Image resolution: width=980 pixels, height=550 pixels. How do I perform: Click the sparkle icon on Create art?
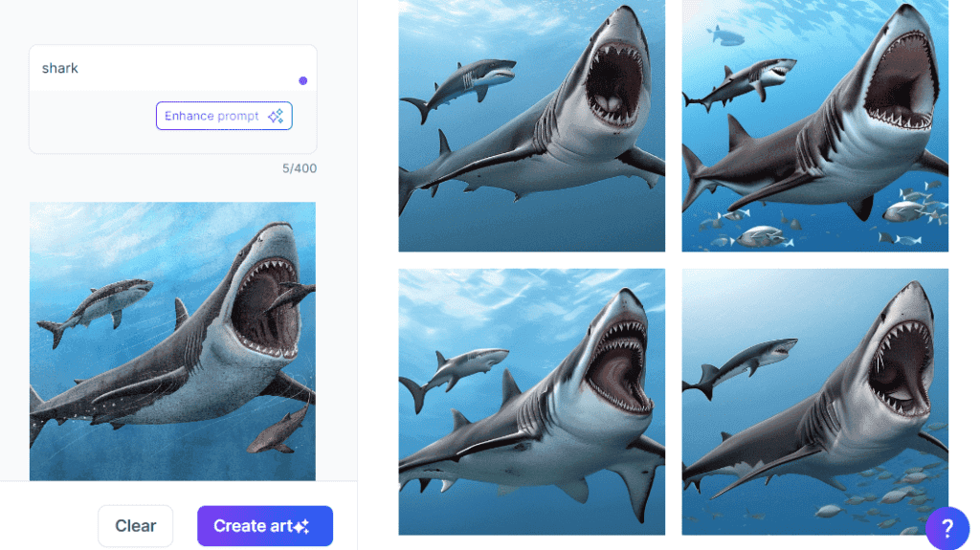click(x=301, y=526)
